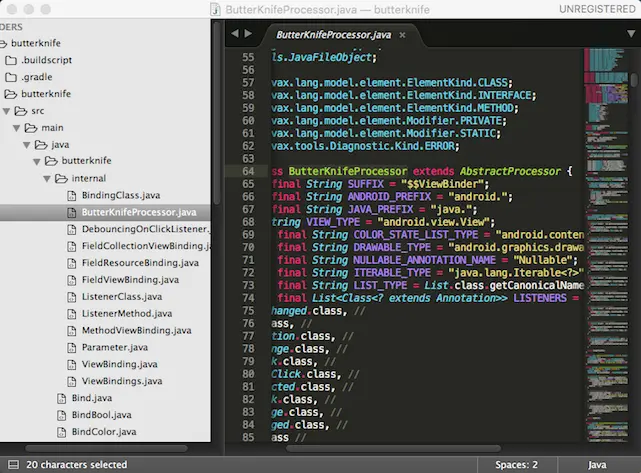641x473 pixels.
Task: Click the ButterKnifeProcessor.java file icon in sidebar
Action: (72, 213)
